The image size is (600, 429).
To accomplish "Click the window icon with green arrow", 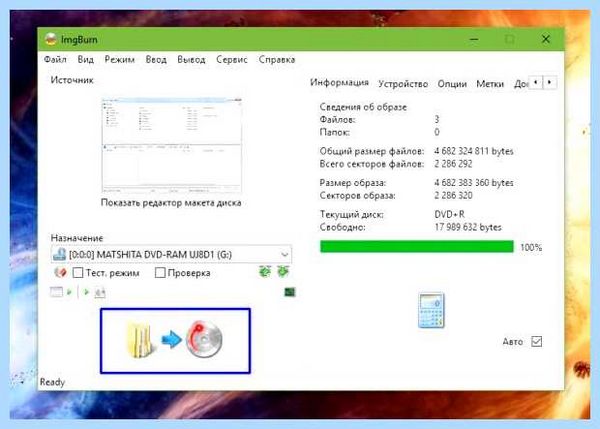I will (x=61, y=292).
